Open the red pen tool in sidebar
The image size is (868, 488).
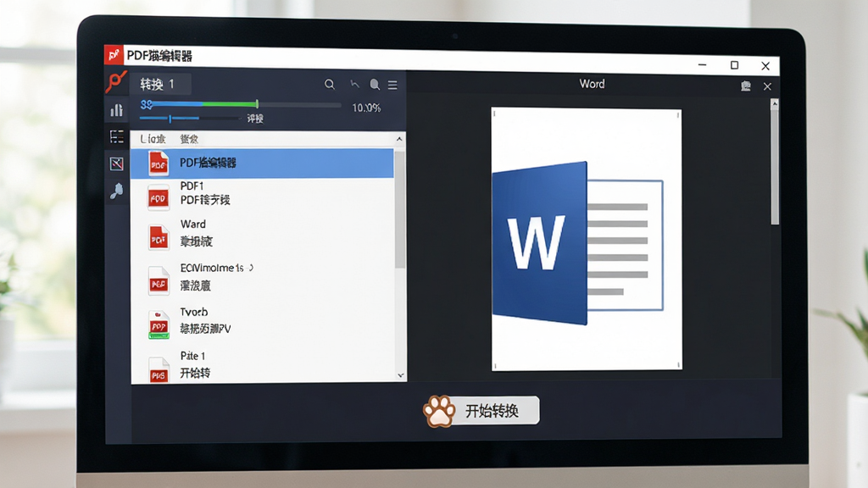[x=116, y=82]
